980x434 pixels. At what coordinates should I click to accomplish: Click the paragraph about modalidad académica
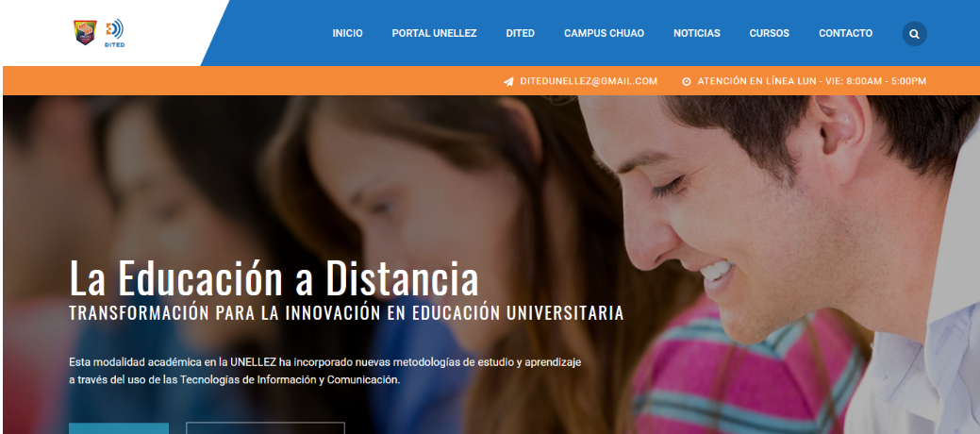[325, 371]
